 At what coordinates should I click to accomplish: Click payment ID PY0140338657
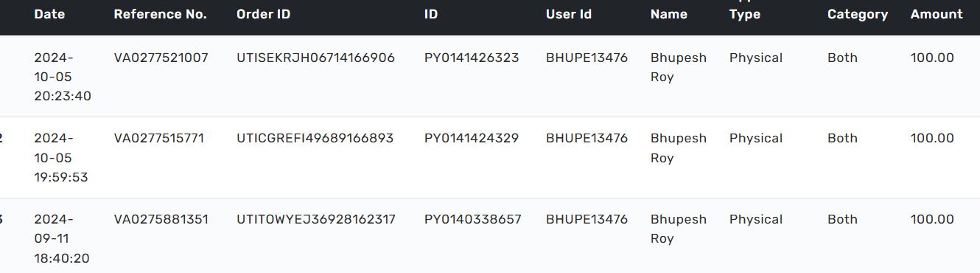point(472,219)
